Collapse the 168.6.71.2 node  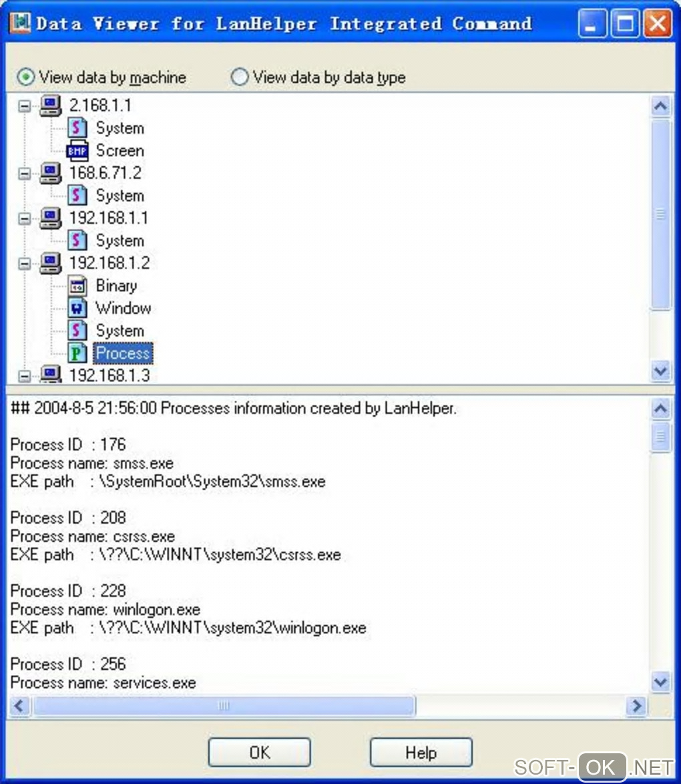(x=24, y=174)
